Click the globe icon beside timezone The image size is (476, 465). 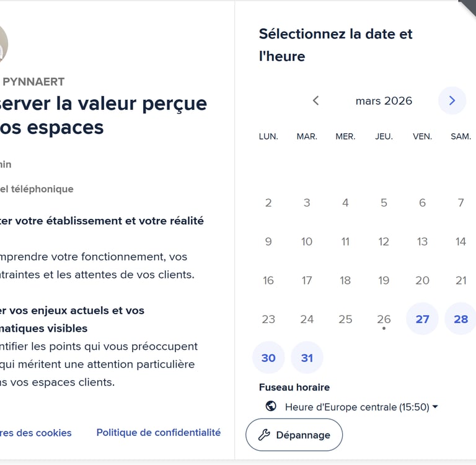click(x=271, y=406)
